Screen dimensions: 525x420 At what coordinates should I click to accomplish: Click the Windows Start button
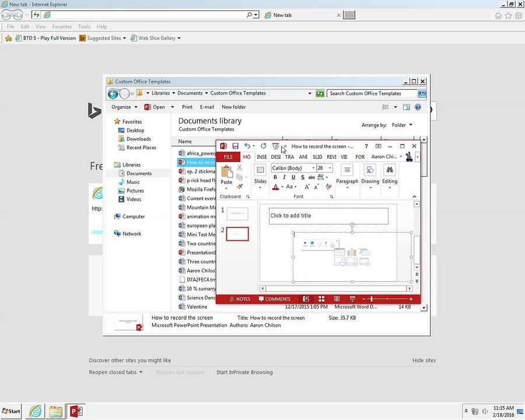coord(11,411)
